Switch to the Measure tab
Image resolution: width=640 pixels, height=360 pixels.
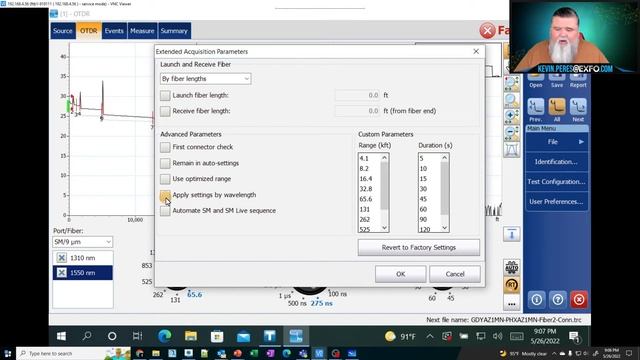(142, 31)
